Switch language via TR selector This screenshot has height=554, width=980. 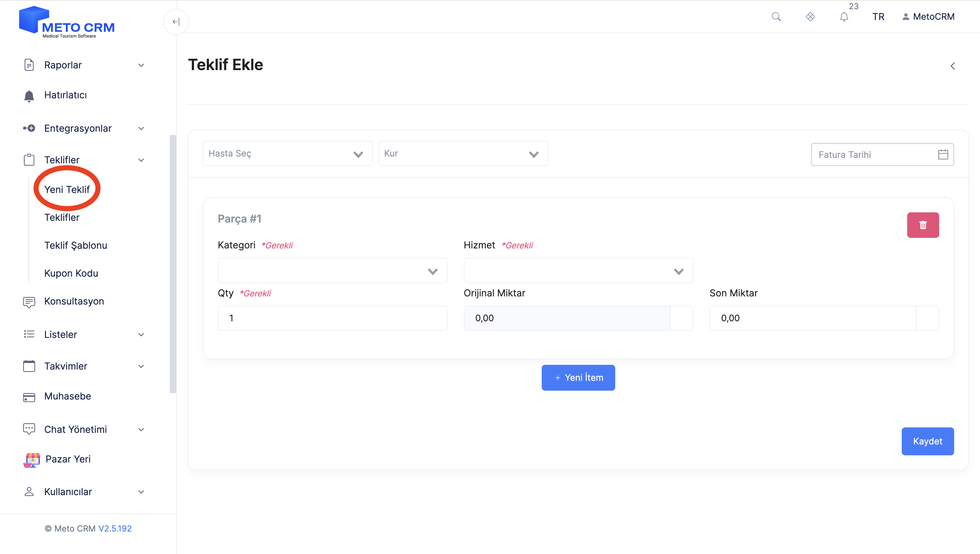tap(878, 17)
